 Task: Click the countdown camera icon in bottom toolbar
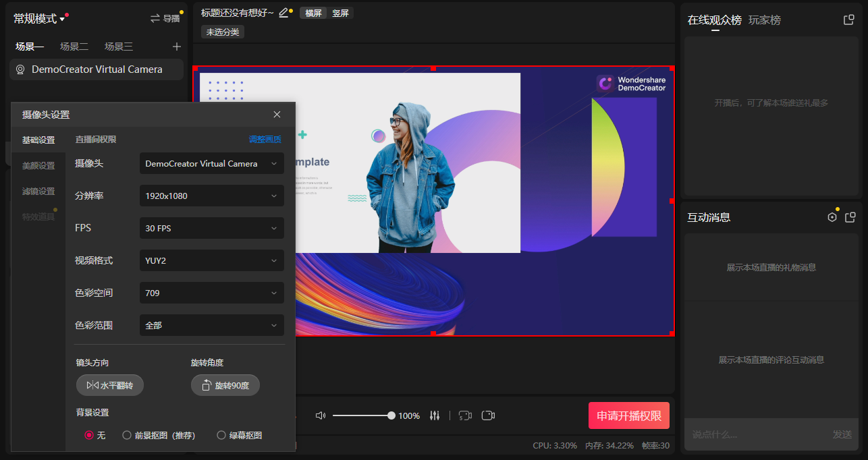[464, 415]
